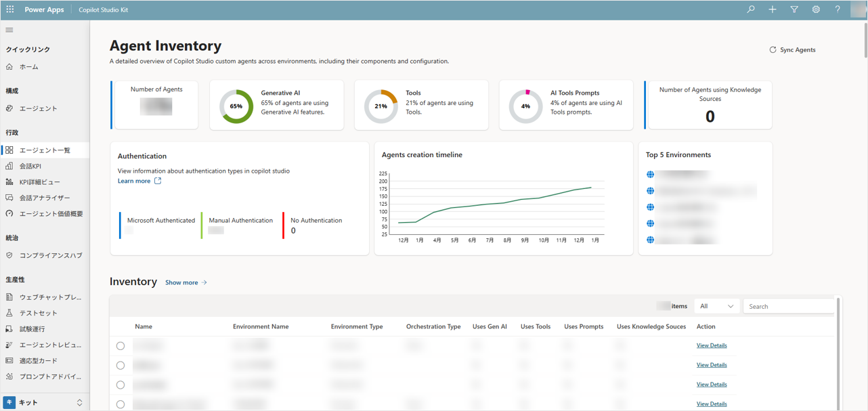Select the first inventory row radio button
868x411 pixels.
coord(121,346)
